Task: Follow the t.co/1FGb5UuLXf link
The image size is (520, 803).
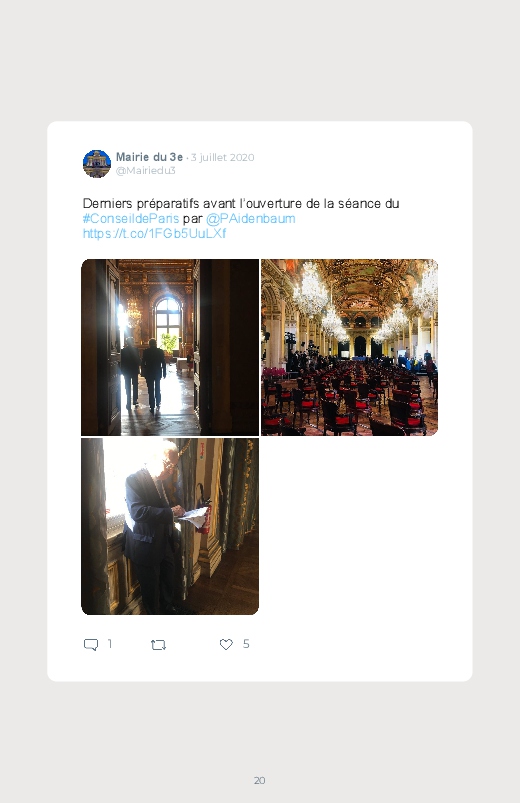Action: (154, 234)
